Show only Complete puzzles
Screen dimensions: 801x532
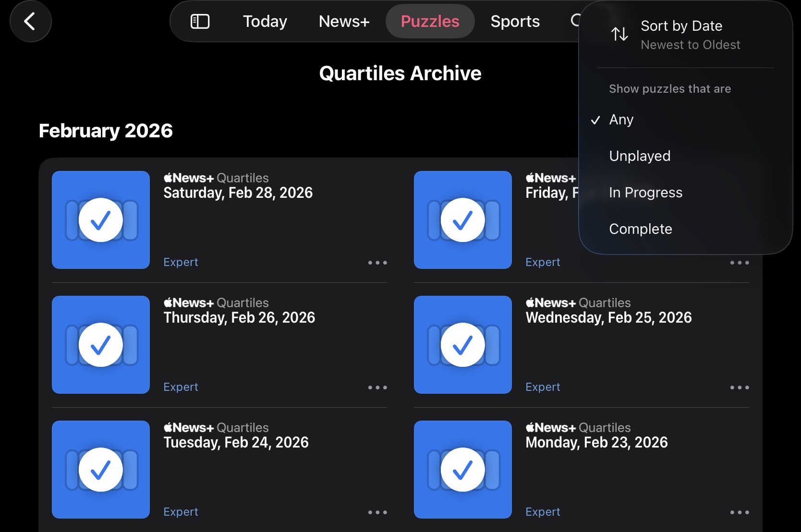pos(641,229)
